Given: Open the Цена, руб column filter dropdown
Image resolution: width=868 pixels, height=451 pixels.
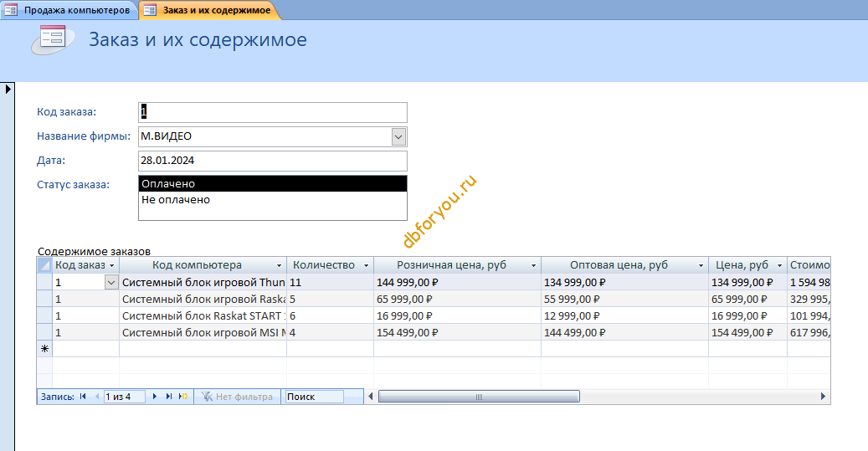Looking at the screenshot, I should click(x=779, y=265).
